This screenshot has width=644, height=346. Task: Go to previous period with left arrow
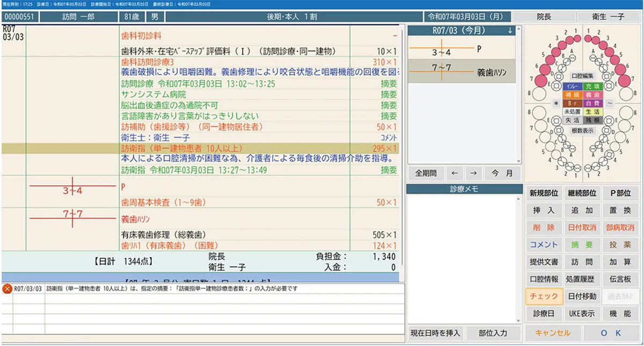[x=454, y=174]
